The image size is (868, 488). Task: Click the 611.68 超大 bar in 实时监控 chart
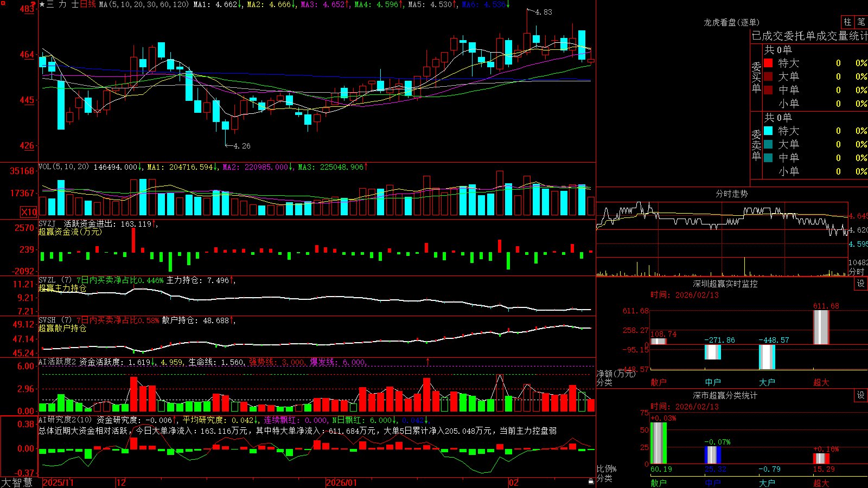821,327
